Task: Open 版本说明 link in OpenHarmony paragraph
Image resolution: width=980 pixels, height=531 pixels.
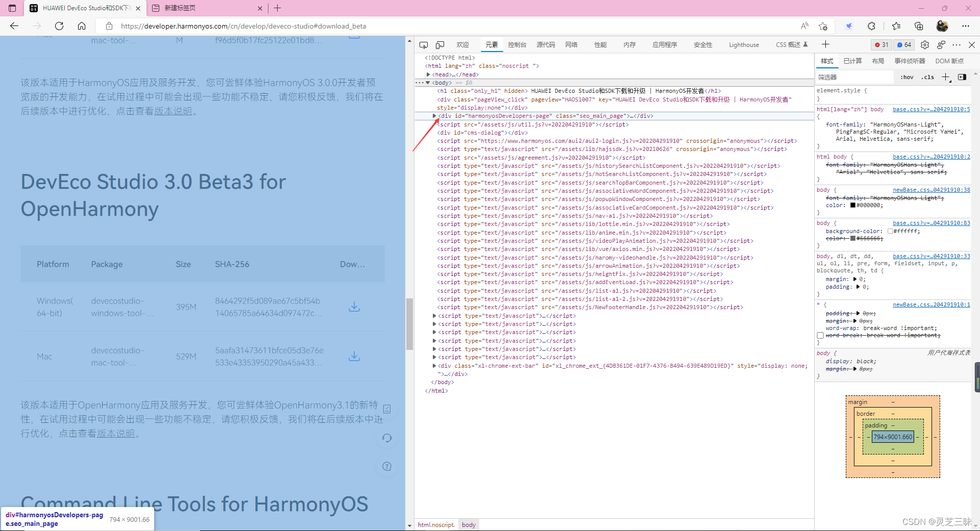Action: (116, 434)
